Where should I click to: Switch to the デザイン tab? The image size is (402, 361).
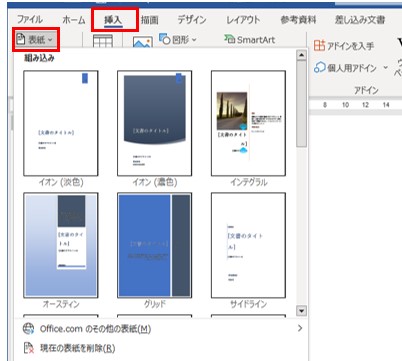[192, 20]
